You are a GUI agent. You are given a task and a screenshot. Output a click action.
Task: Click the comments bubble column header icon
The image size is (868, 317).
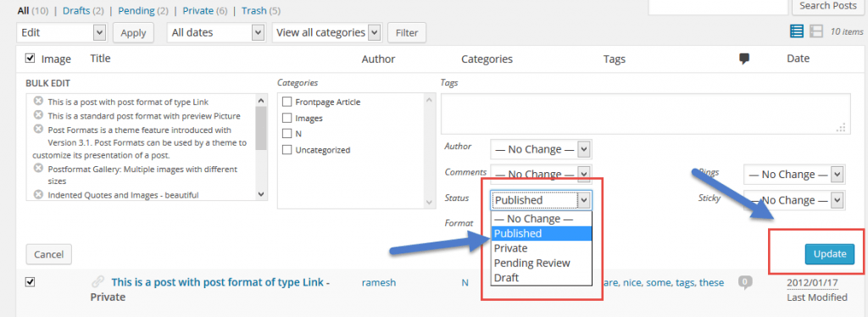744,58
